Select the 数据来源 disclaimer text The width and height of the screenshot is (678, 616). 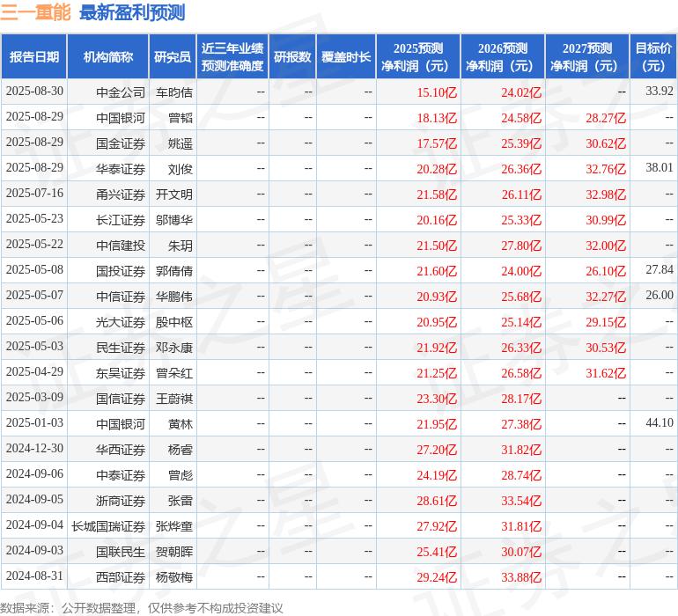point(142,608)
